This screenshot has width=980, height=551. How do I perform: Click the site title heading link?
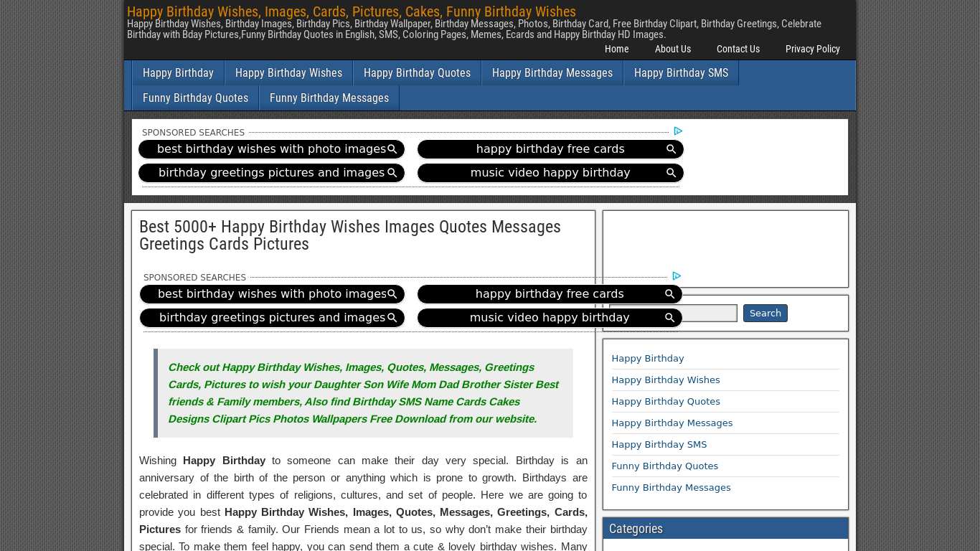[351, 11]
